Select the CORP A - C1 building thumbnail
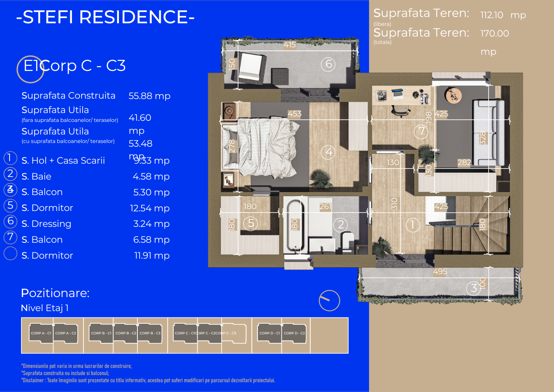The width and height of the screenshot is (554, 392). 41,333
